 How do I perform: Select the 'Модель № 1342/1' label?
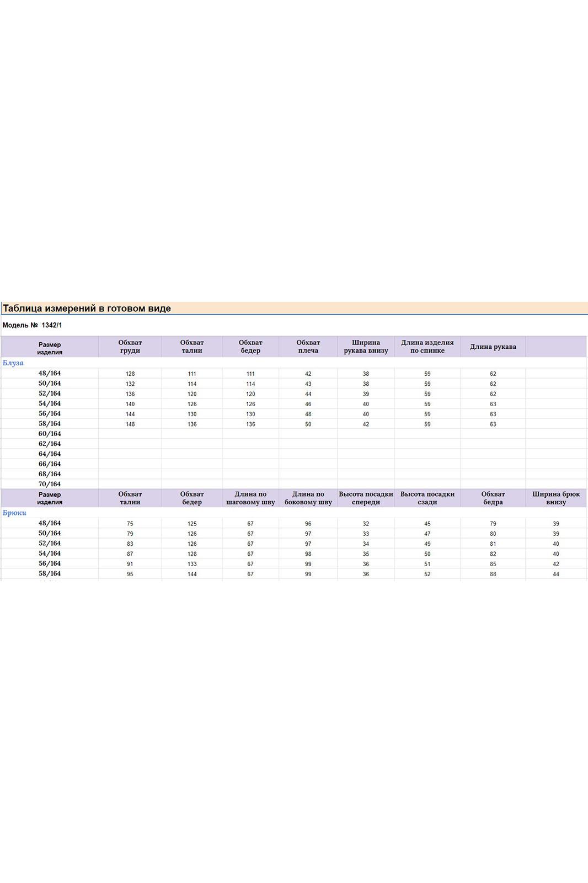point(32,325)
